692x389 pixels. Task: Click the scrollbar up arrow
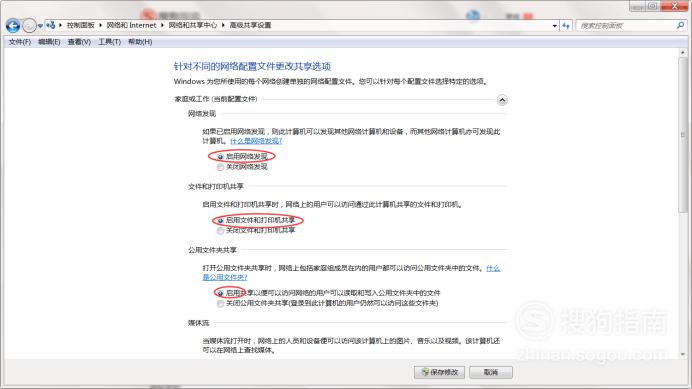[x=683, y=53]
